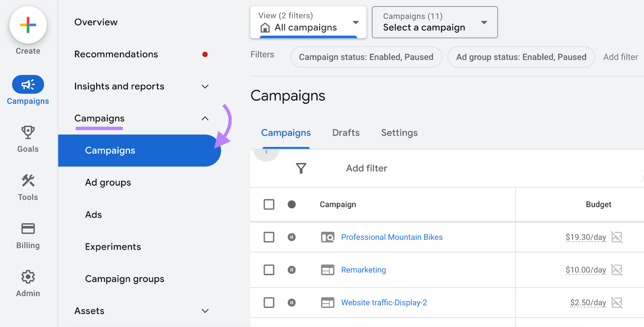
Task: Open the Tools wrench icon
Action: [28, 180]
